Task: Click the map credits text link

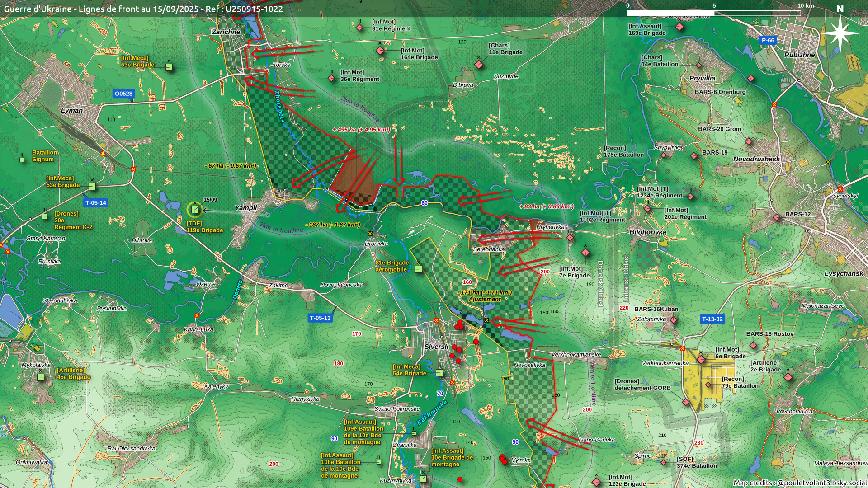Action: coord(799,483)
